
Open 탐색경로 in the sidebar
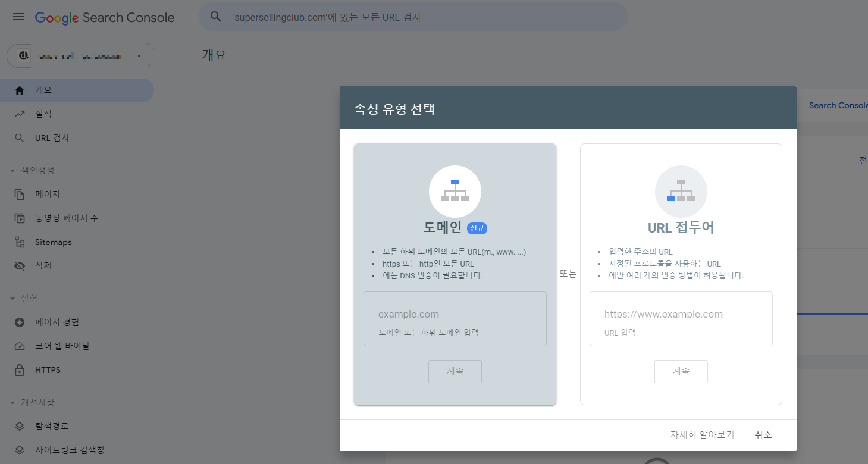77,427
